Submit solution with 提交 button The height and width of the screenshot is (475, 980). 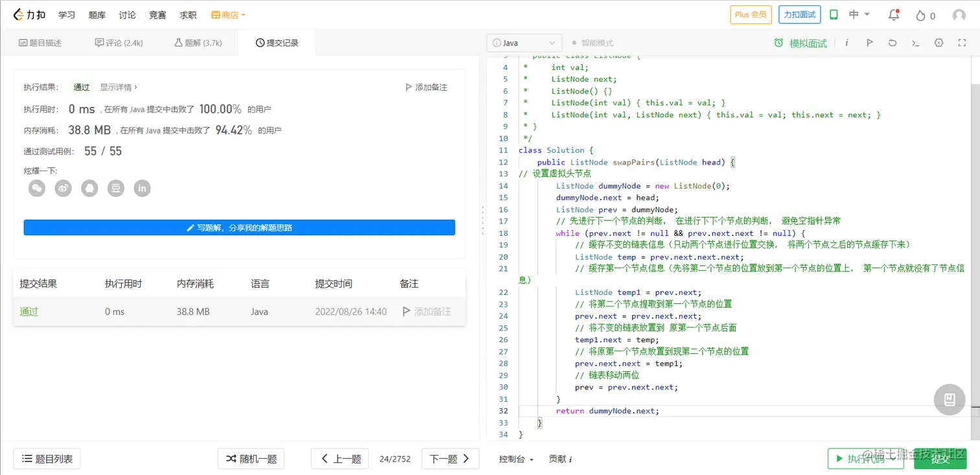coord(940,459)
